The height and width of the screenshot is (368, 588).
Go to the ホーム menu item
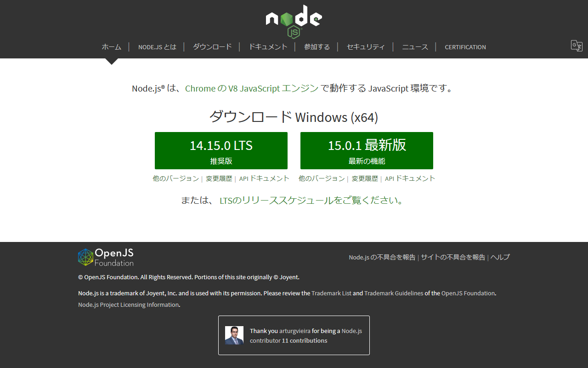point(112,47)
